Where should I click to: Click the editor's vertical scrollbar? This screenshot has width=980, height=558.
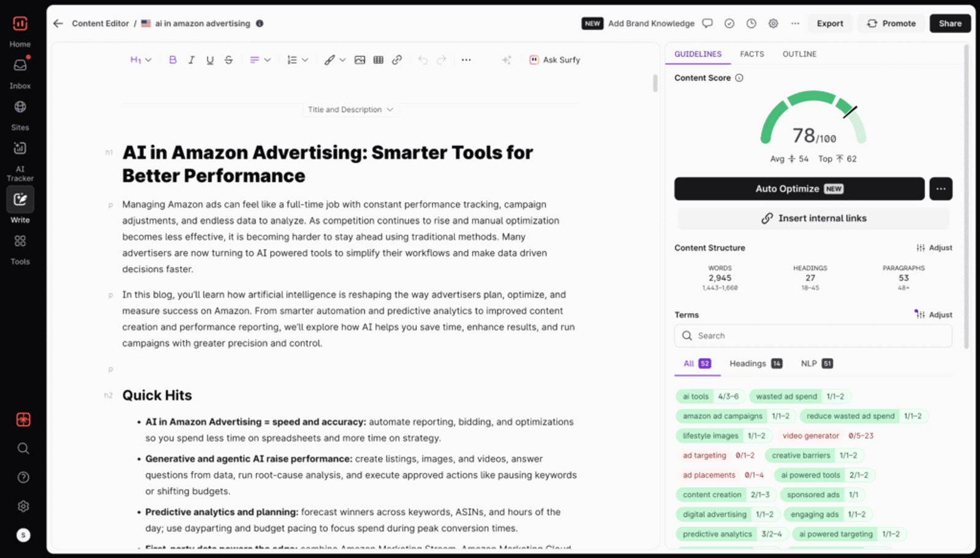point(655,83)
